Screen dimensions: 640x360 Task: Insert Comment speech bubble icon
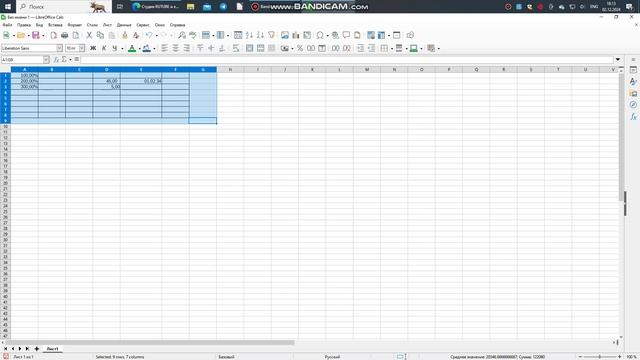[x=346, y=36]
